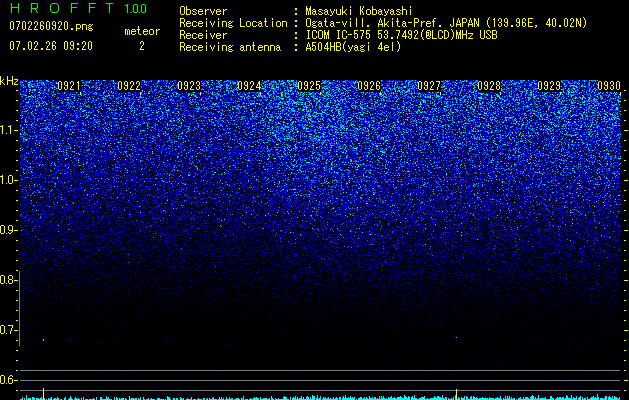629x400 pixels.
Task: Click the 1.0 kHz axis label
Action: click(x=8, y=180)
